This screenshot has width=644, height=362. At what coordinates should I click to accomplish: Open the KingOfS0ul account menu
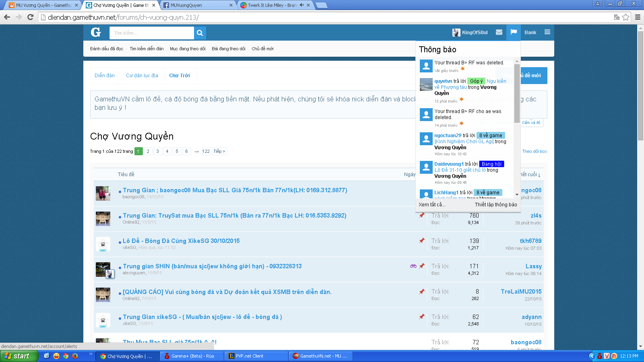[x=470, y=33]
